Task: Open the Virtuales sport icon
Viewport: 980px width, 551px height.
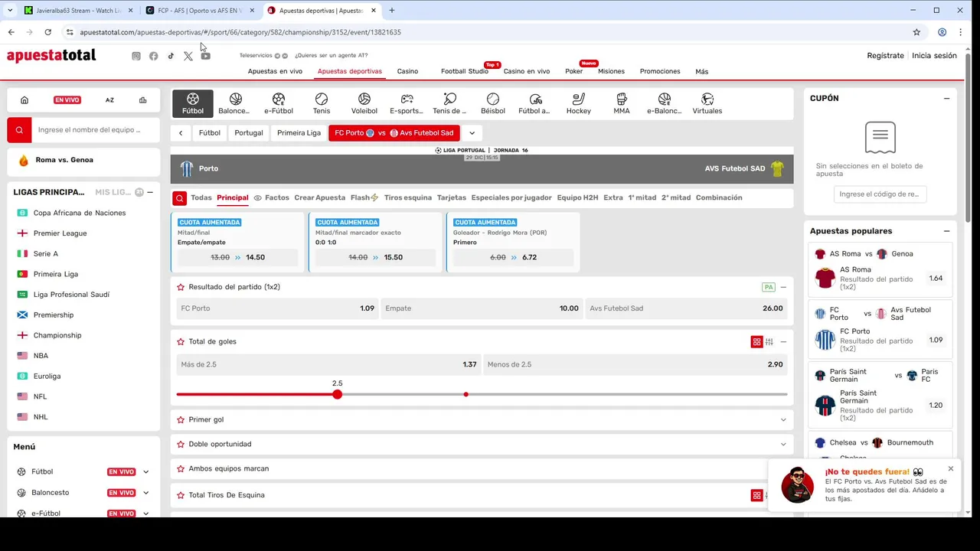Action: point(707,103)
